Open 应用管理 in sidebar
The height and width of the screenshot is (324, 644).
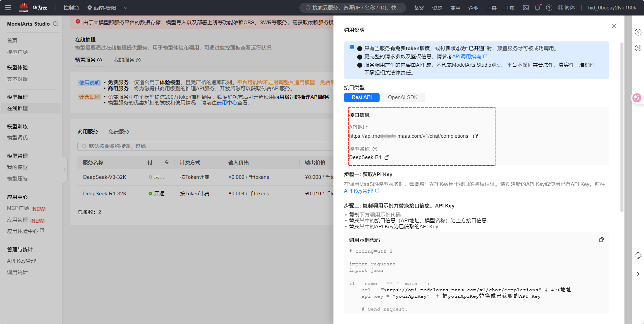click(x=18, y=220)
